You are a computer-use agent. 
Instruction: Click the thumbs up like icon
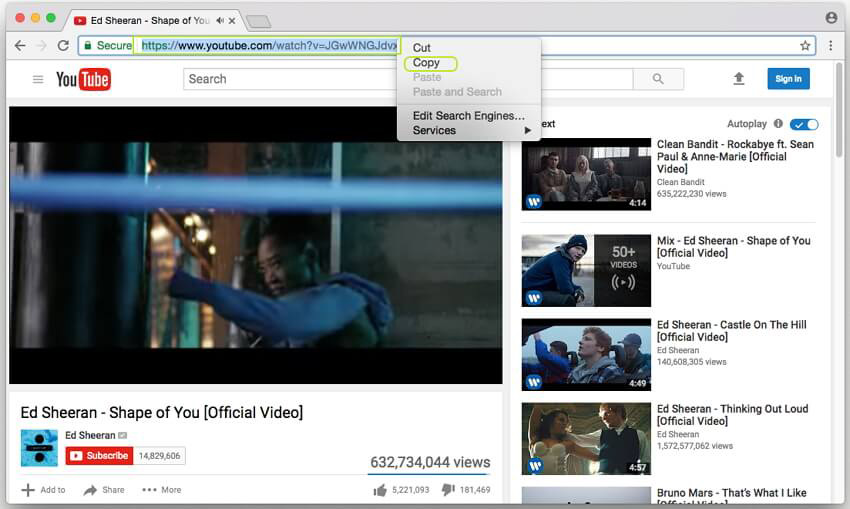point(379,489)
